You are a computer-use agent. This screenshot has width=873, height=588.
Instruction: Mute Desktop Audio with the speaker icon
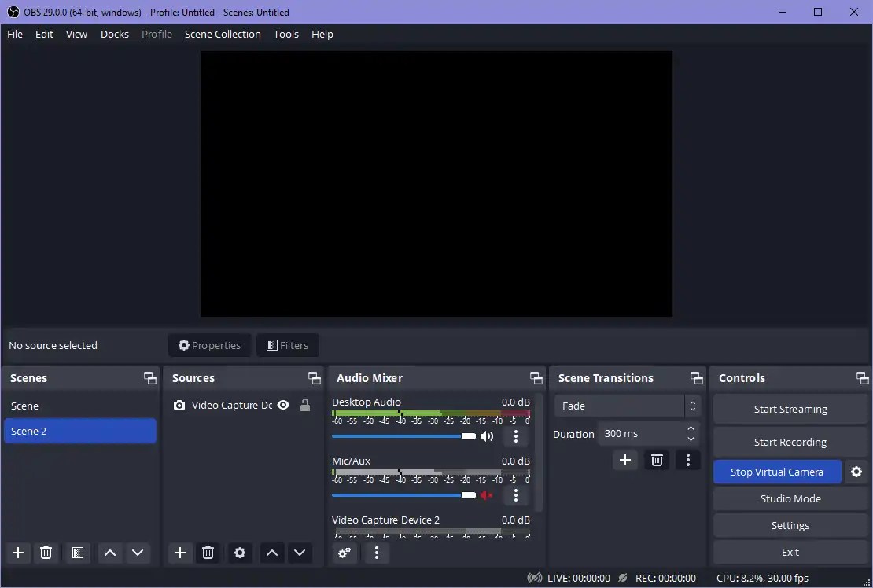[x=487, y=435]
